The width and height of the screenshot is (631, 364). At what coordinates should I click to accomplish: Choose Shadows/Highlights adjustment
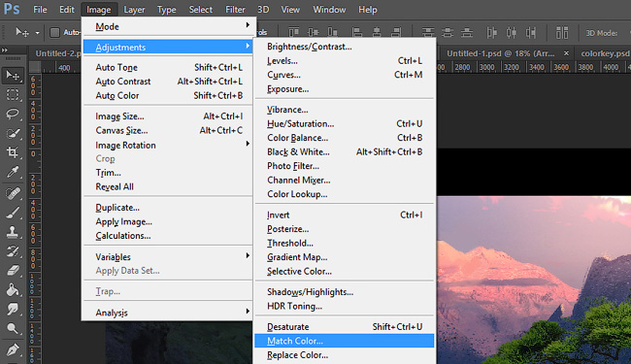[x=344, y=292]
